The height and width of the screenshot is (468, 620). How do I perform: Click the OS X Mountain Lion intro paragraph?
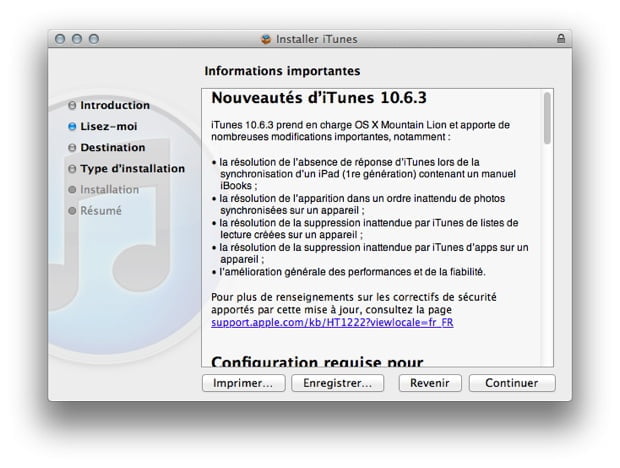(360, 131)
